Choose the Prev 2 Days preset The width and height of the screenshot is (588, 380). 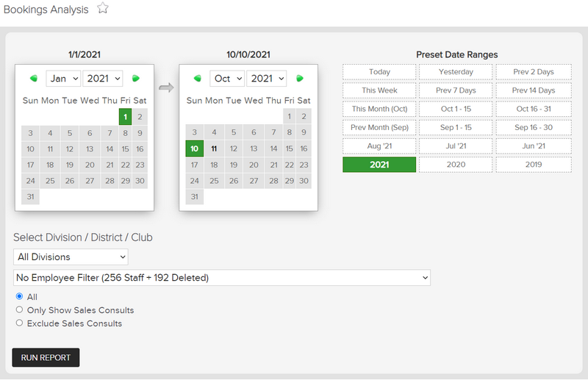click(534, 72)
